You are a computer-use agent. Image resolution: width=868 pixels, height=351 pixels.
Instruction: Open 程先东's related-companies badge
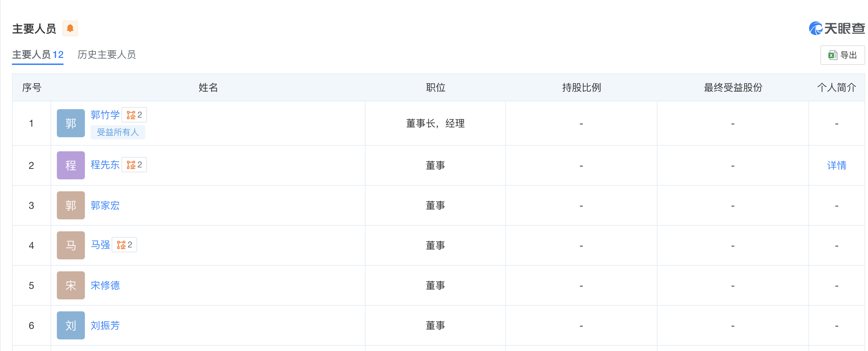pos(134,165)
